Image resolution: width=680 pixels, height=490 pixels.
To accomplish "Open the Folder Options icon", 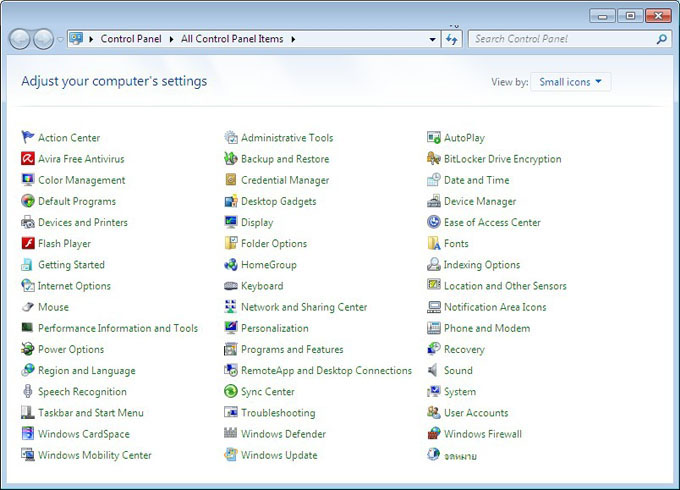I will [x=231, y=243].
